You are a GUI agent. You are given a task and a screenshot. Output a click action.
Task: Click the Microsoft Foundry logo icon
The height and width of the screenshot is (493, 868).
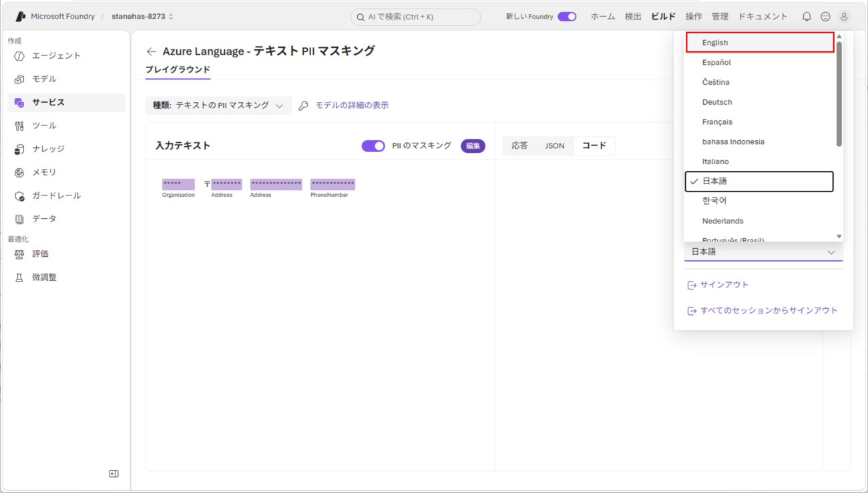pos(21,17)
